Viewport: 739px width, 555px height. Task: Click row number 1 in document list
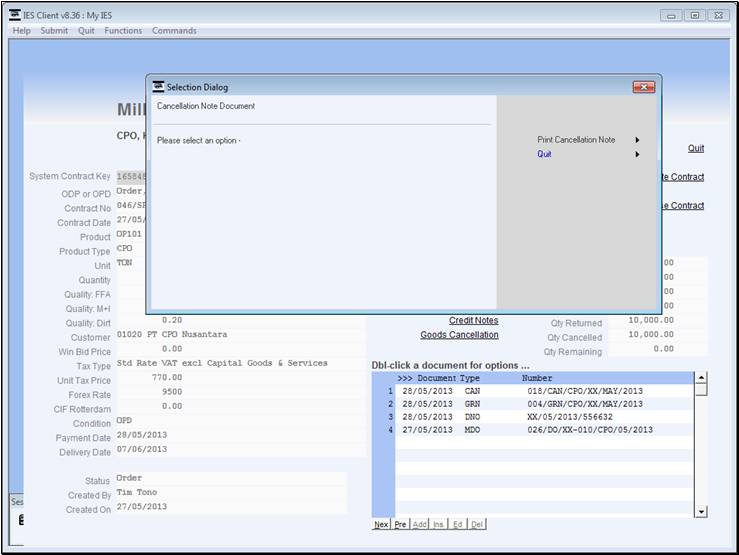(x=390, y=391)
